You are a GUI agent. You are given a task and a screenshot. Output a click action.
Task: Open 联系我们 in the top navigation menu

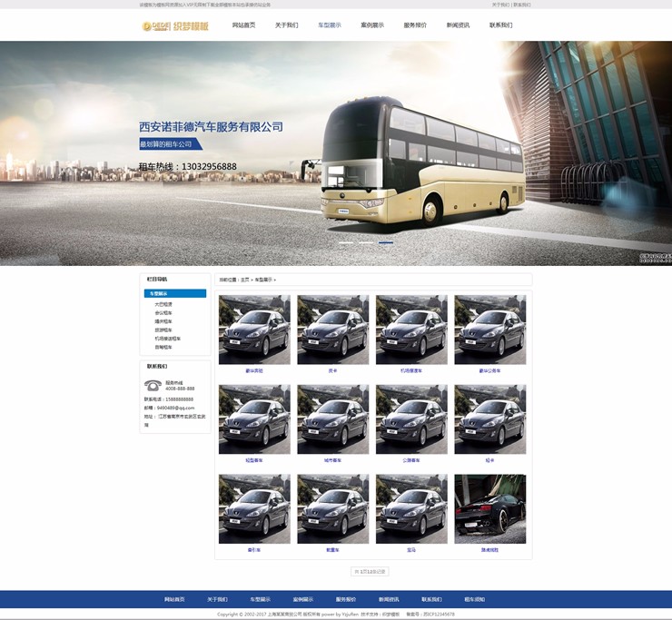click(x=500, y=25)
